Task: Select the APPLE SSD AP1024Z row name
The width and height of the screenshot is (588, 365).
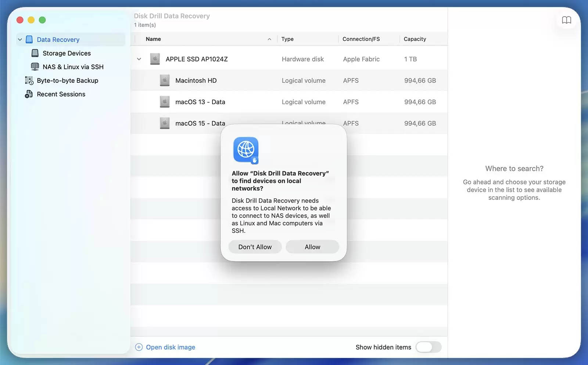Action: click(197, 59)
